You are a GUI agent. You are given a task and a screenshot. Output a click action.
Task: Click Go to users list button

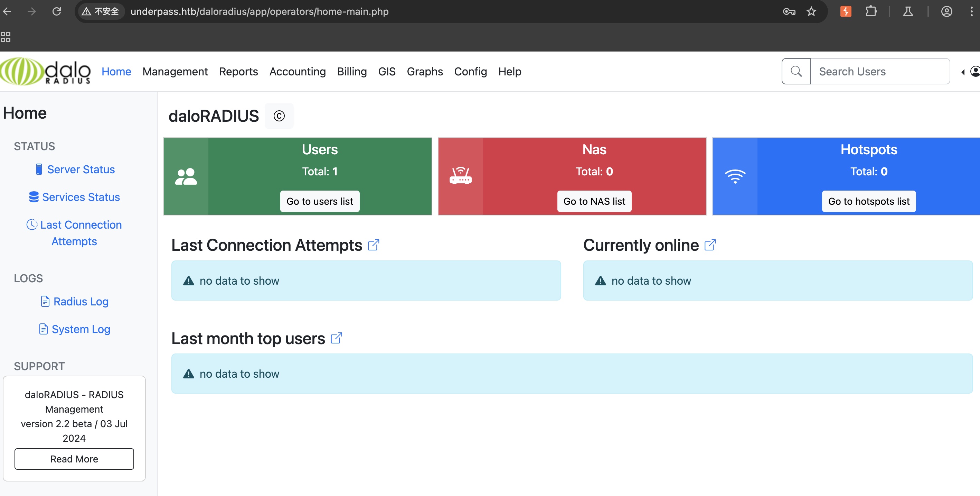click(x=320, y=201)
